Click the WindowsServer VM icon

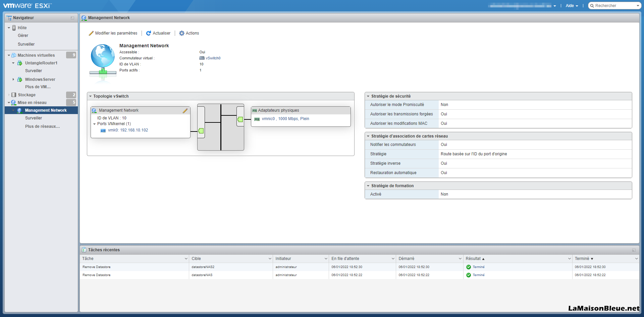(20, 80)
